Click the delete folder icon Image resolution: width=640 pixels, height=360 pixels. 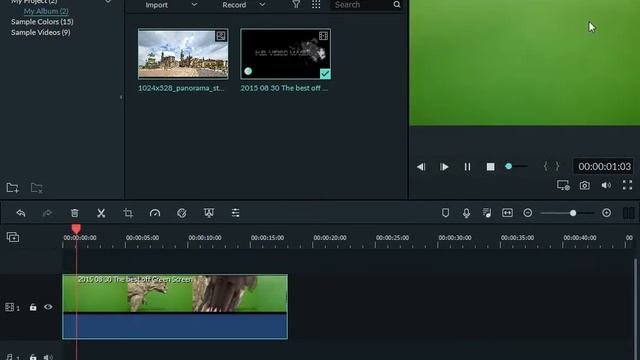tap(37, 188)
